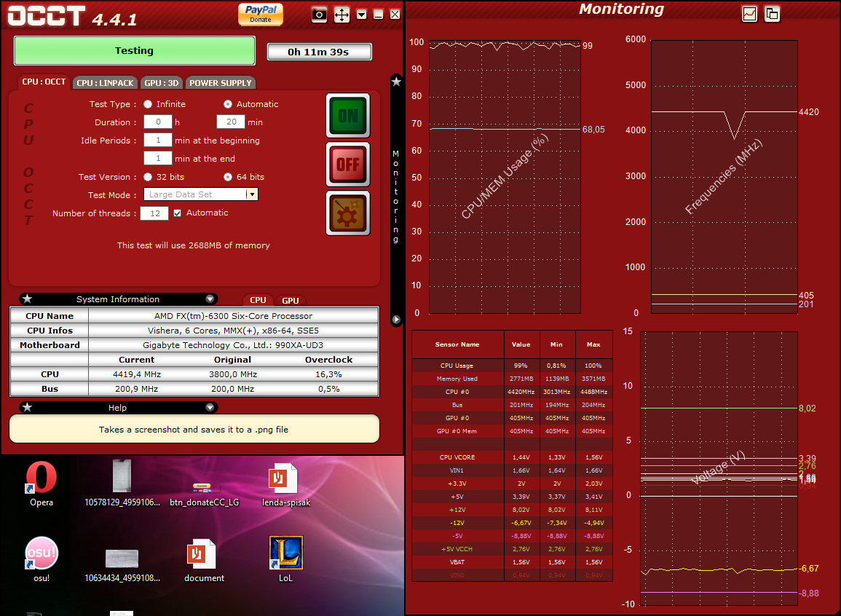
Task: Open osu! desktop shortcut
Action: [42, 559]
